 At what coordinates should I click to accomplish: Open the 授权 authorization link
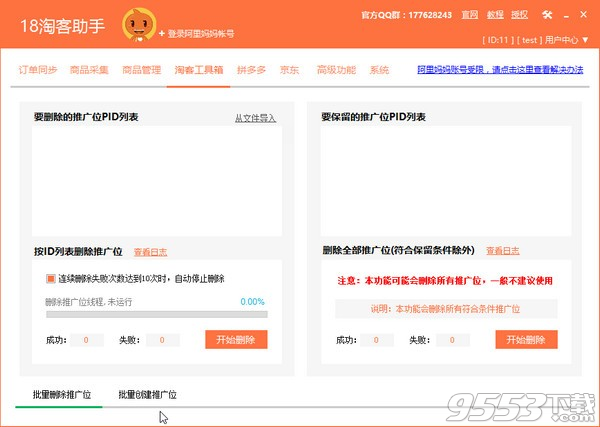click(519, 15)
